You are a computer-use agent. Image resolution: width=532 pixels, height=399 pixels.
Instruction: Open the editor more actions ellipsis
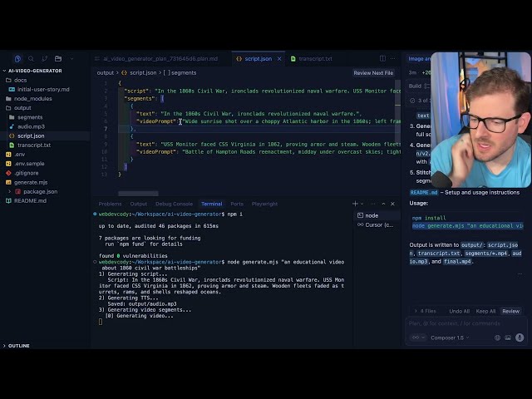[393, 58]
